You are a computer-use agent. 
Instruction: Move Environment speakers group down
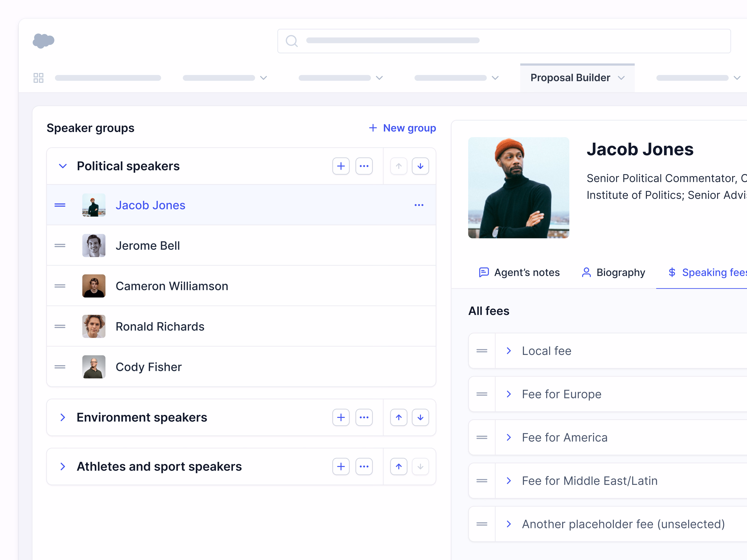coord(420,418)
